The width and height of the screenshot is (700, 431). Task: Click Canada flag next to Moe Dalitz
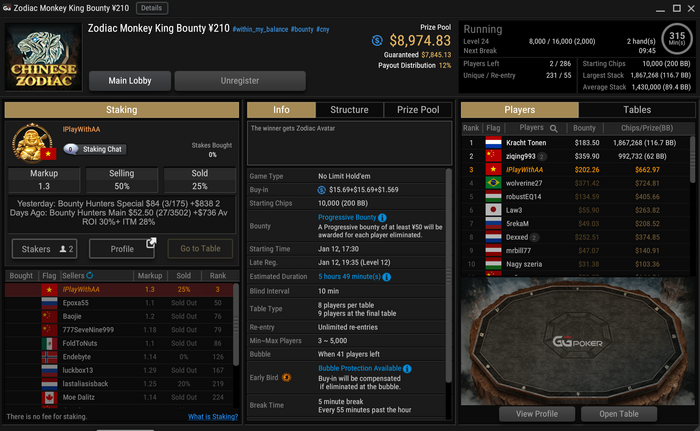point(49,397)
